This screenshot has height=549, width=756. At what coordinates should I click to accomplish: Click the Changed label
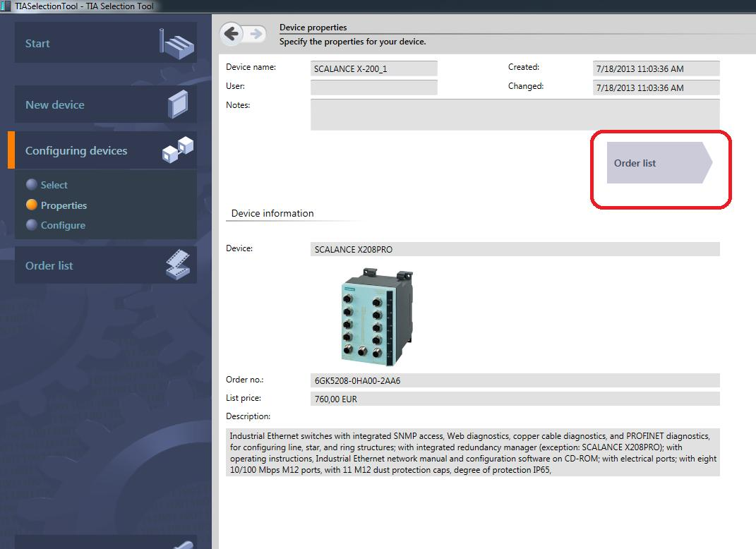tap(526, 86)
